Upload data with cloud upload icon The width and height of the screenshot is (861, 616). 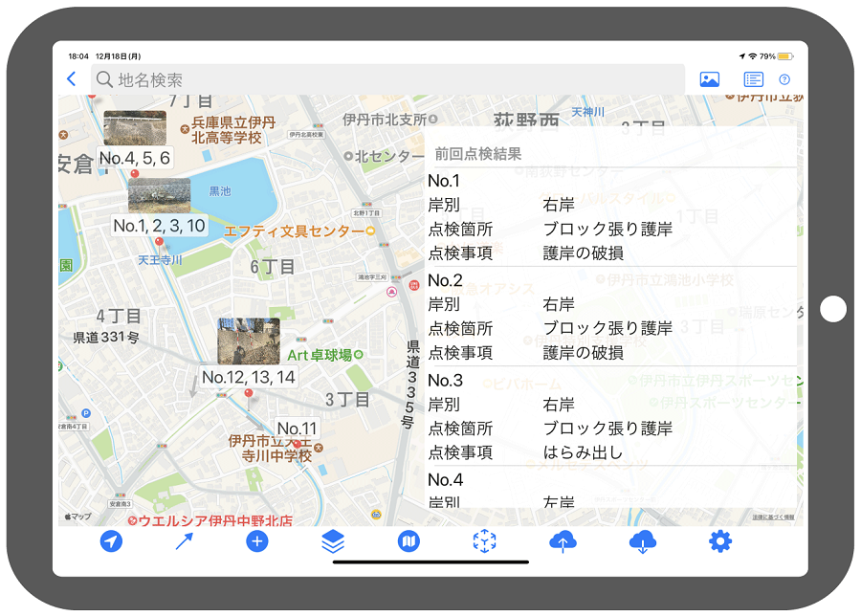coord(563,542)
